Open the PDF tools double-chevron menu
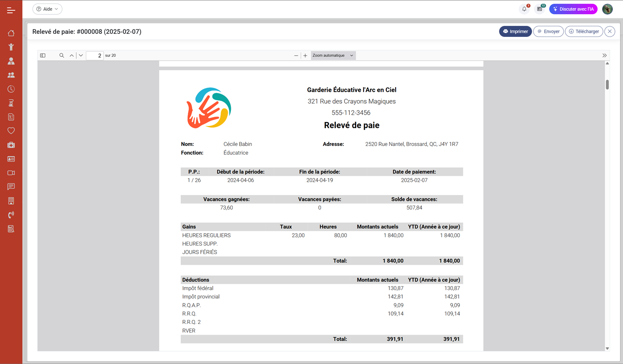This screenshot has height=364, width=623. (x=604, y=56)
